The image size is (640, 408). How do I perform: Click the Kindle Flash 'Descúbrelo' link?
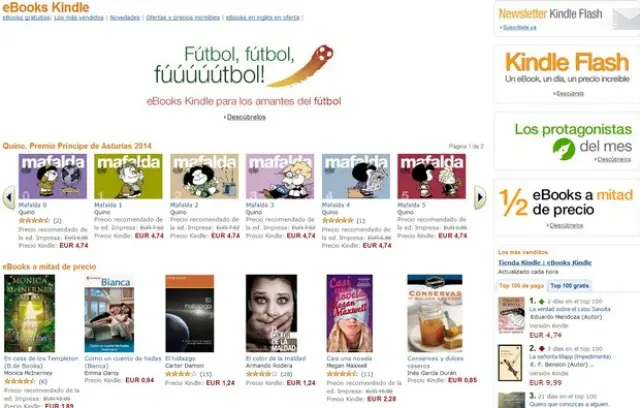coord(570,93)
